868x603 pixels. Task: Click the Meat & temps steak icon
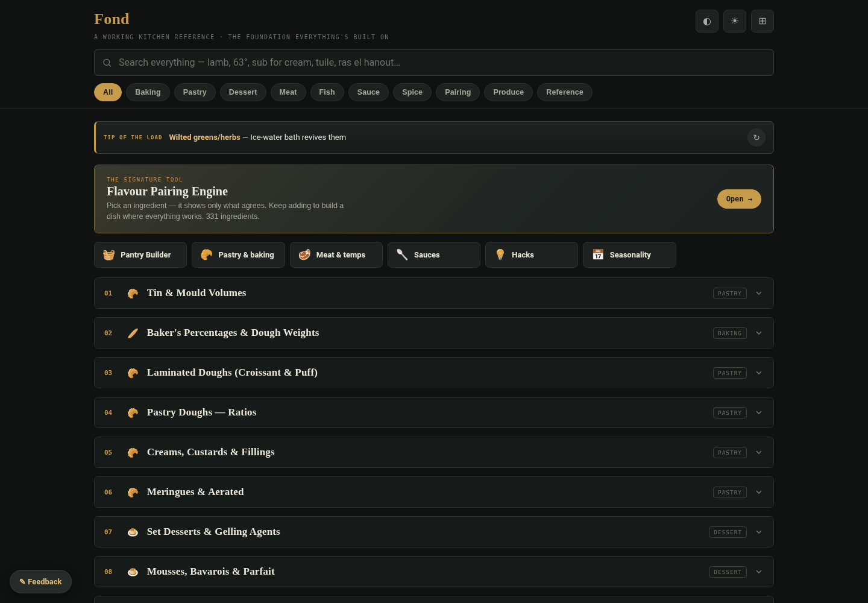[x=304, y=254]
